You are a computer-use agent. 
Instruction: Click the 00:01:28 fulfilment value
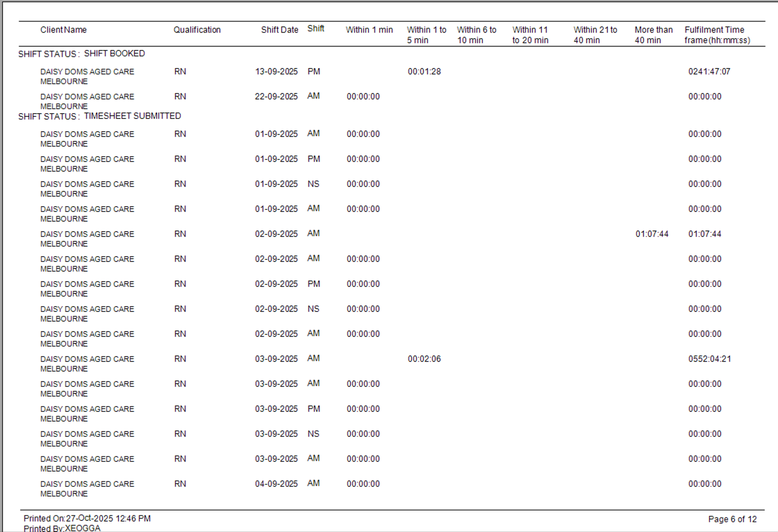coord(424,72)
